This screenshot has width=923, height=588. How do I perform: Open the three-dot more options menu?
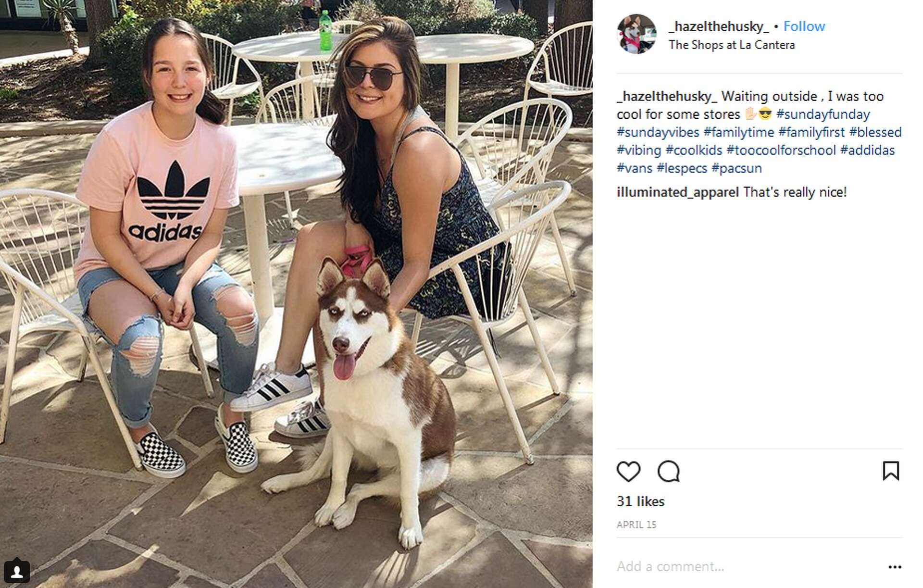coord(895,567)
